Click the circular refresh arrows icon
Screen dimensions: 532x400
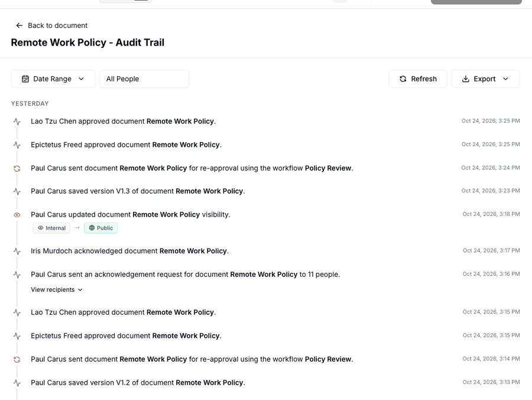tap(403, 79)
